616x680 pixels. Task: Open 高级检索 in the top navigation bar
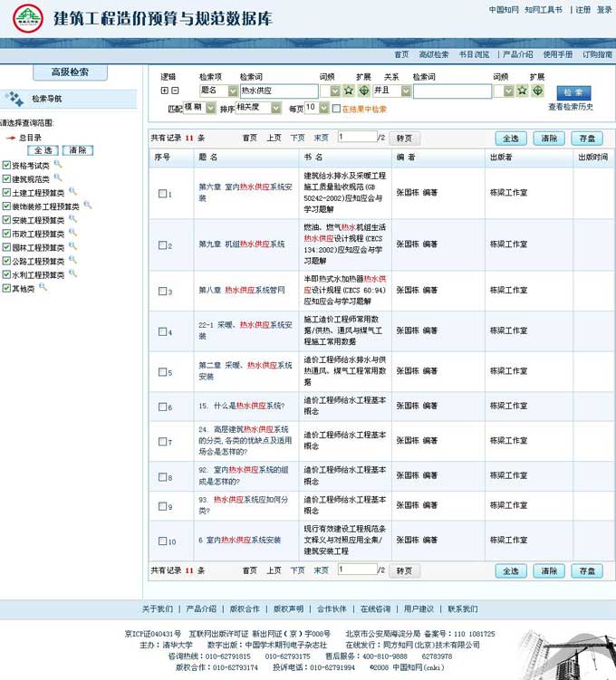pos(433,54)
